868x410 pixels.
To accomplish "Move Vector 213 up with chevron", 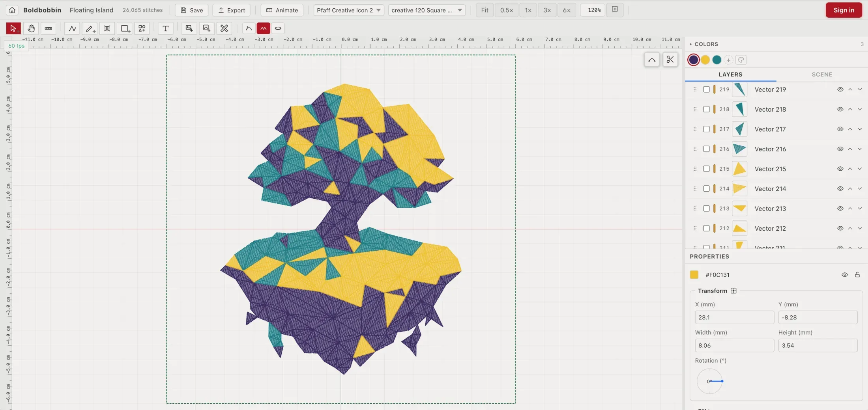I will (x=850, y=209).
